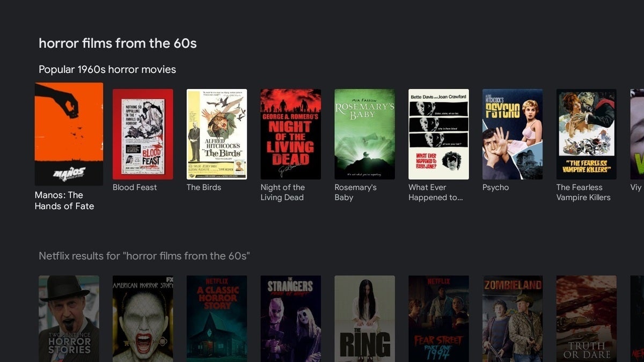Viewport: 644px width, 362px height.
Task: Select the Rosemary's Baby poster
Action: coord(365,134)
